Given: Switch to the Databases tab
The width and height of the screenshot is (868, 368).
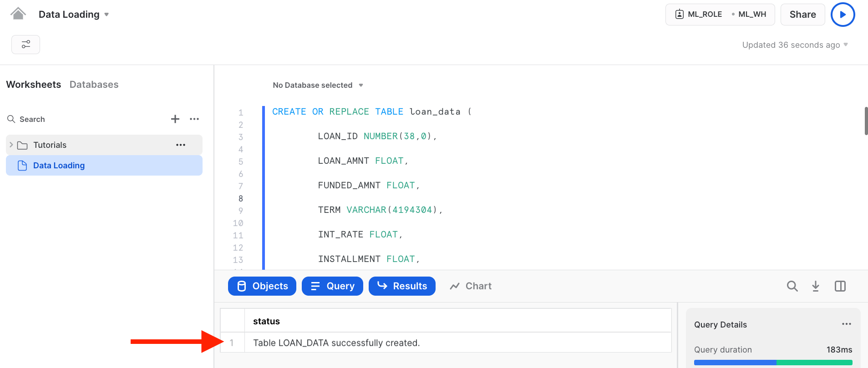Looking at the screenshot, I should [94, 85].
